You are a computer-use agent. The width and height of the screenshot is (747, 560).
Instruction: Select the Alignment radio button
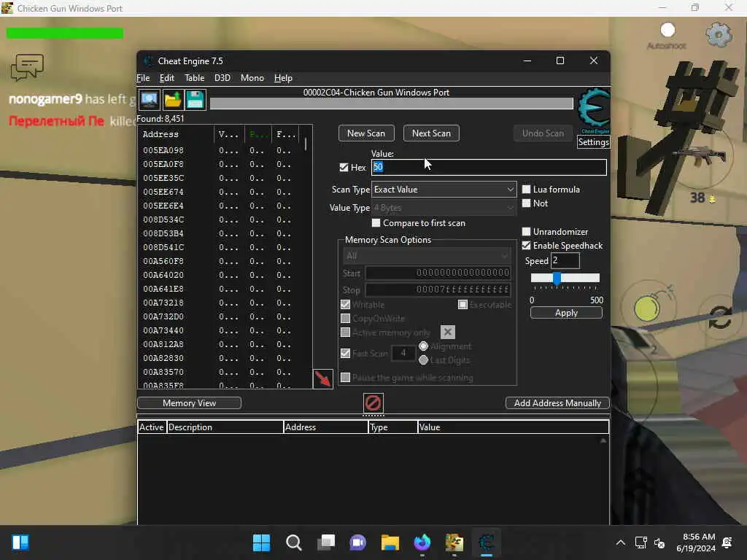(423, 346)
